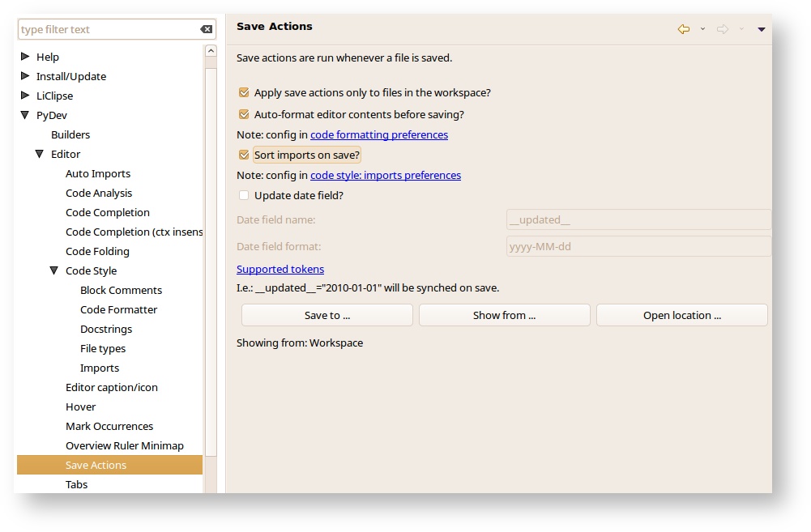Image resolution: width=811 pixels, height=532 pixels.
Task: Click the type filter text search field
Action: pyautogui.click(x=108, y=30)
